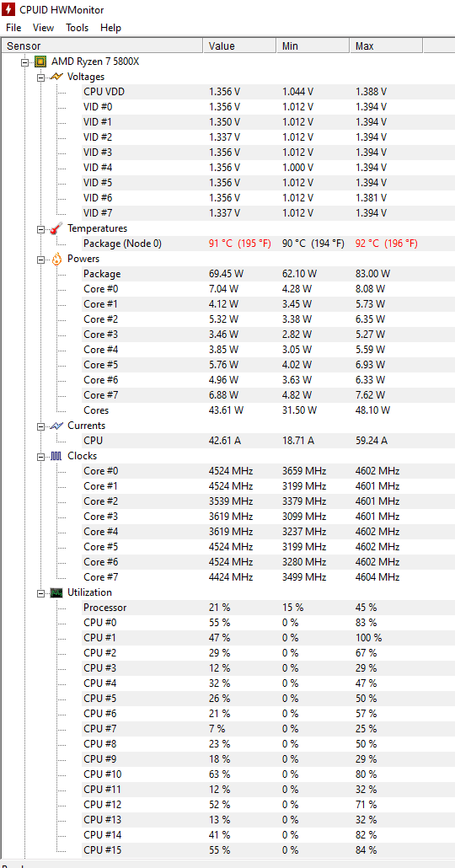The width and height of the screenshot is (455, 868).
Task: Click the Sensor column header
Action: click(x=103, y=46)
